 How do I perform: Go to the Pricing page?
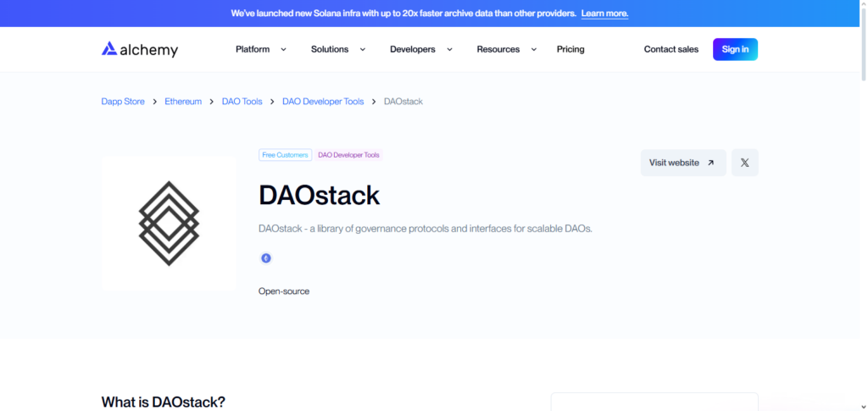pos(570,49)
